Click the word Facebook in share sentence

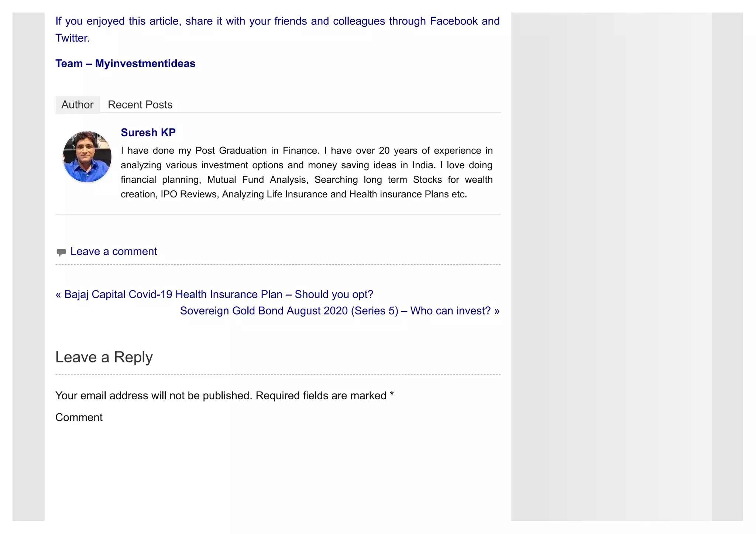[454, 21]
